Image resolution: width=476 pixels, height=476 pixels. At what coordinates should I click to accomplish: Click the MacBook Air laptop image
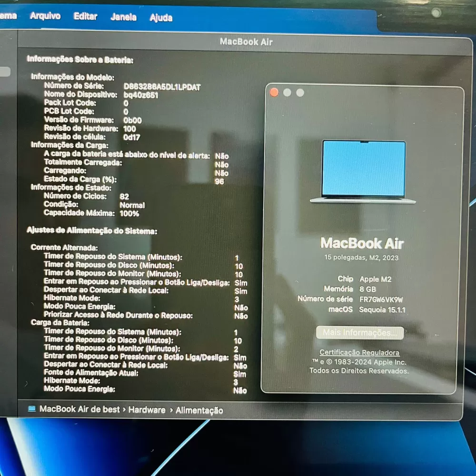363,171
